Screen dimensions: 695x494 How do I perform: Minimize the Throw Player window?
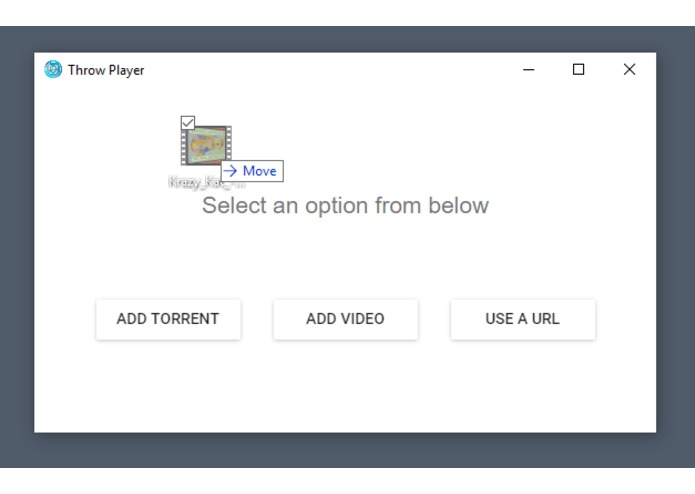(x=528, y=70)
